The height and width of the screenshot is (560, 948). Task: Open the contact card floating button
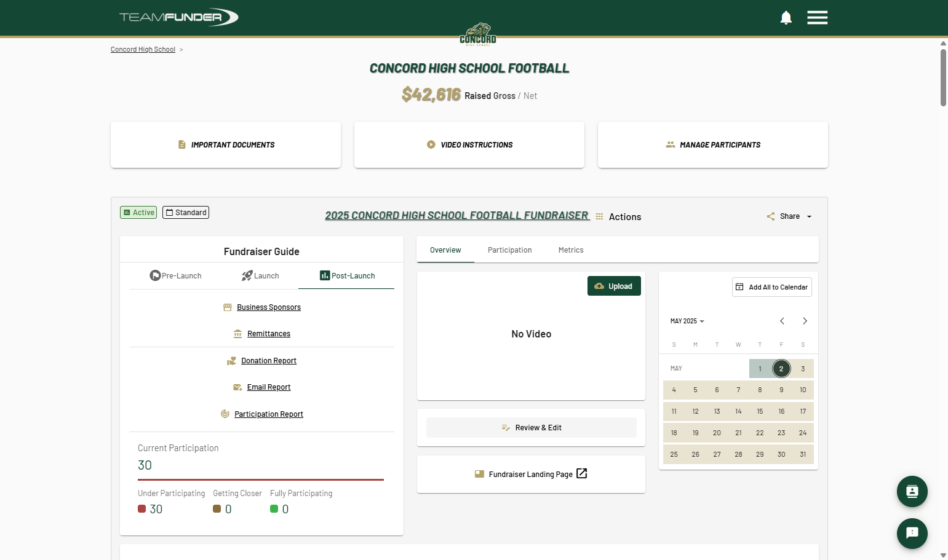coord(912,491)
